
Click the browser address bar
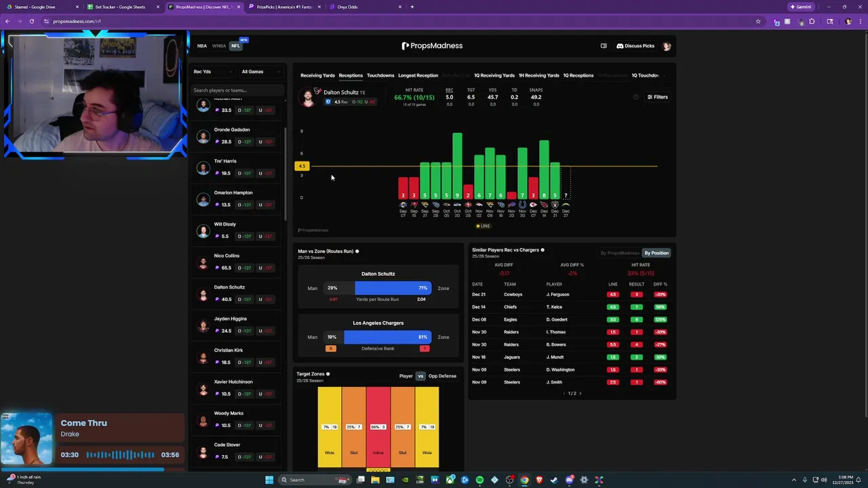click(x=400, y=21)
